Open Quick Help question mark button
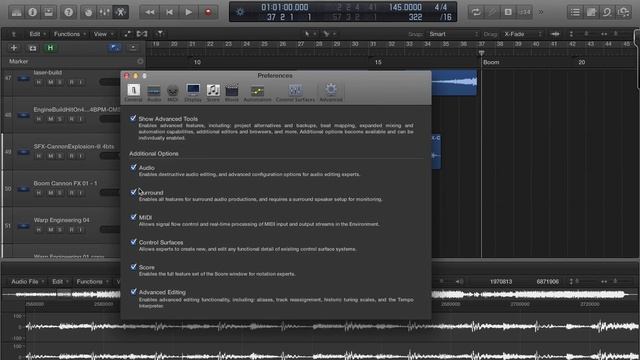This screenshot has width=640, height=360. point(68,12)
